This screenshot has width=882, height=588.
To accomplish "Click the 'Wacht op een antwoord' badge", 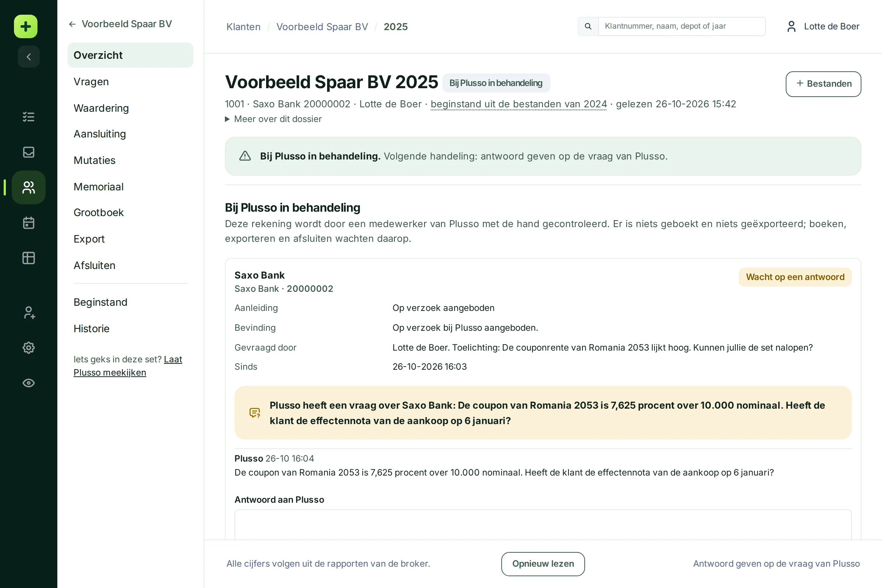I will click(x=795, y=277).
